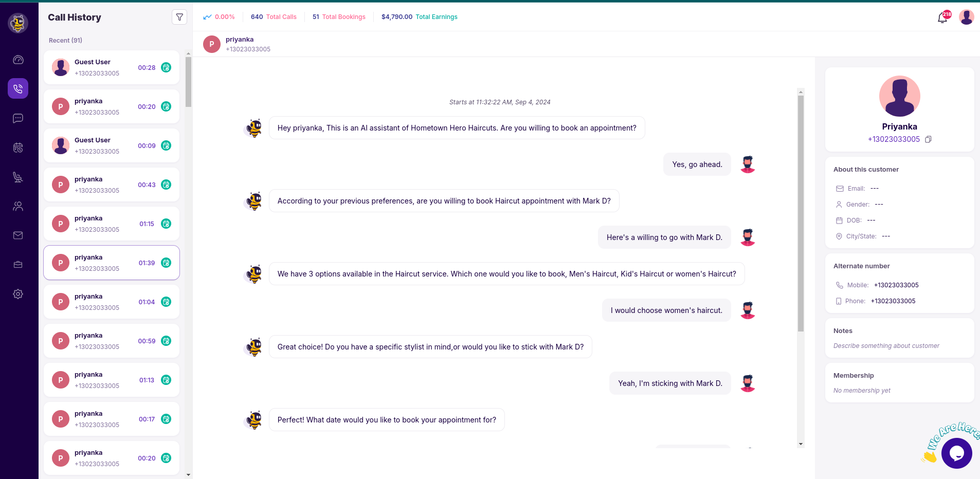Viewport: 980px width, 479px height.
Task: Open the user profile avatar menu
Action: (x=966, y=17)
